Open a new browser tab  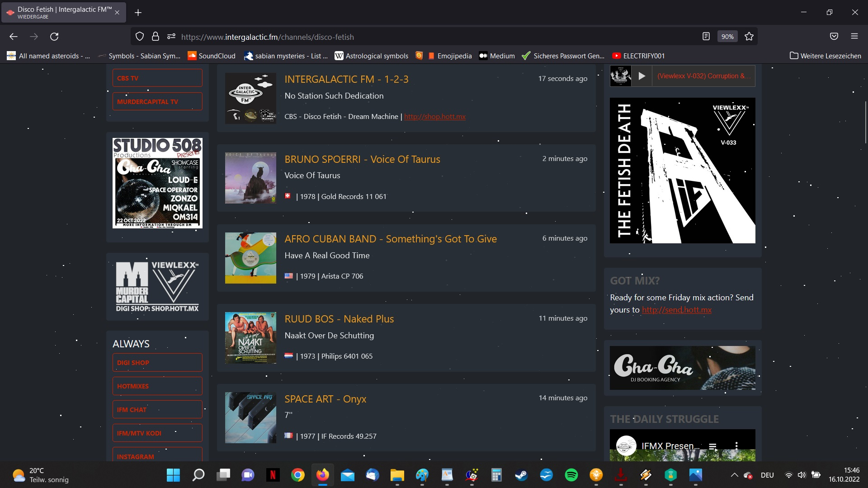tap(138, 13)
